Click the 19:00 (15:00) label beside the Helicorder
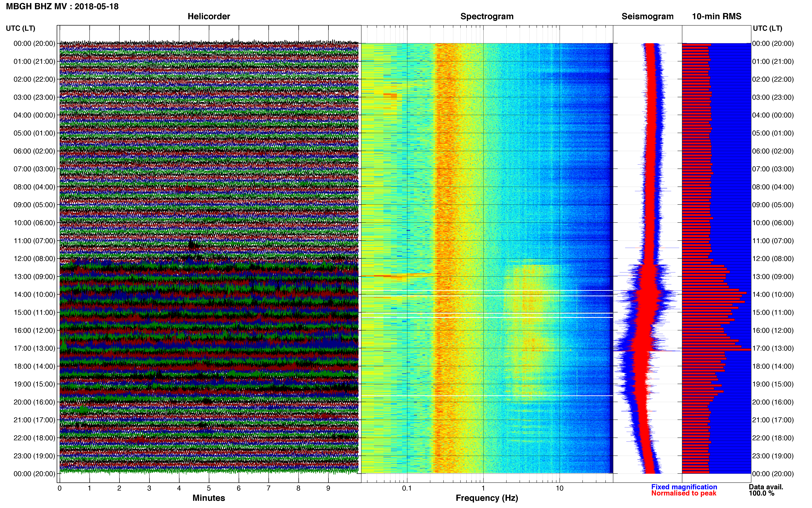The image size is (812, 508). [x=34, y=384]
